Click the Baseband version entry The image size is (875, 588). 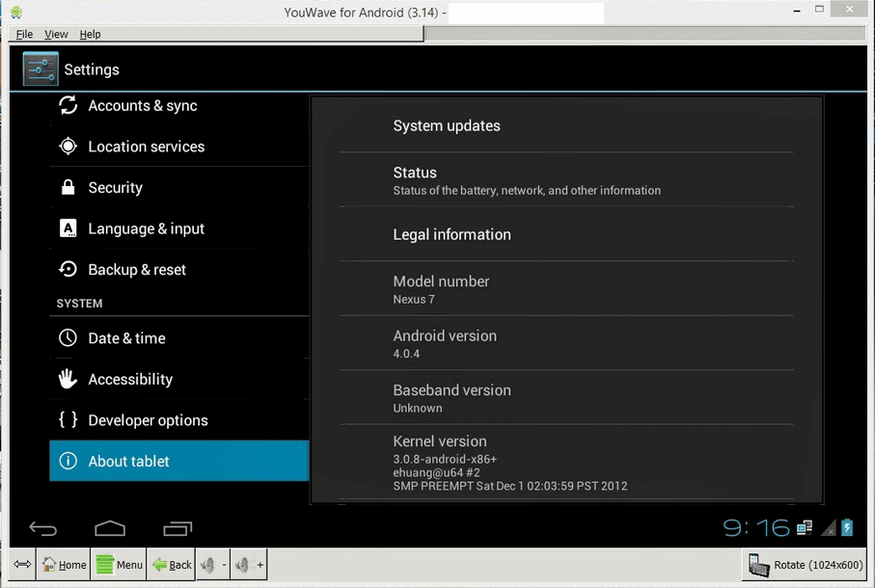coord(566,397)
